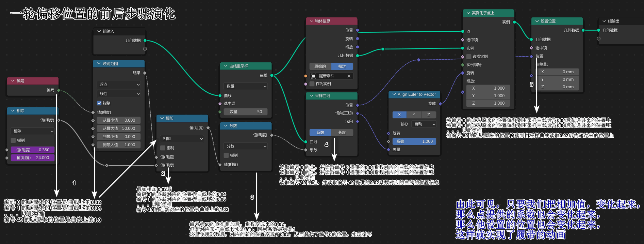Click the 曲线重采样 曲线 output socket
Viewport: 644px width, 244px height.
pos(271,75)
